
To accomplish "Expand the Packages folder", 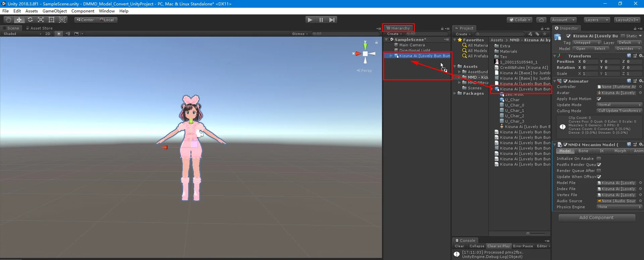I will 455,93.
